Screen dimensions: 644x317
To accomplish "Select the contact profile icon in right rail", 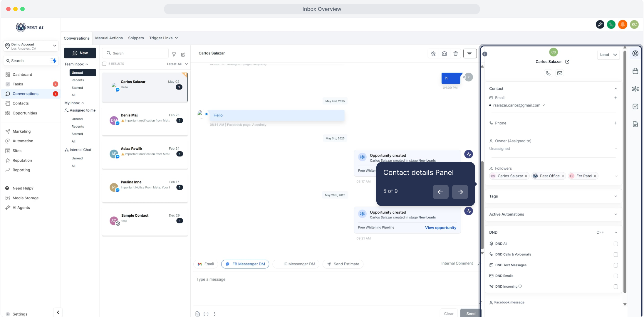I will 635,53.
